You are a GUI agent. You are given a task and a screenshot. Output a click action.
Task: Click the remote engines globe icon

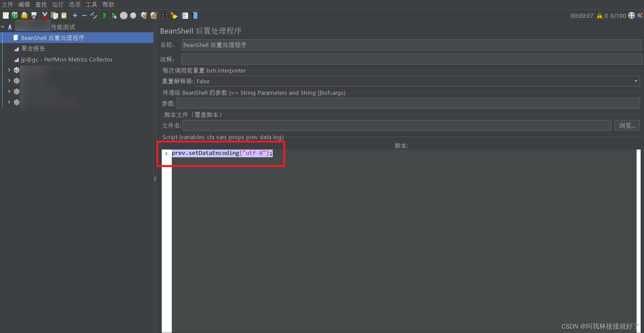[x=632, y=15]
